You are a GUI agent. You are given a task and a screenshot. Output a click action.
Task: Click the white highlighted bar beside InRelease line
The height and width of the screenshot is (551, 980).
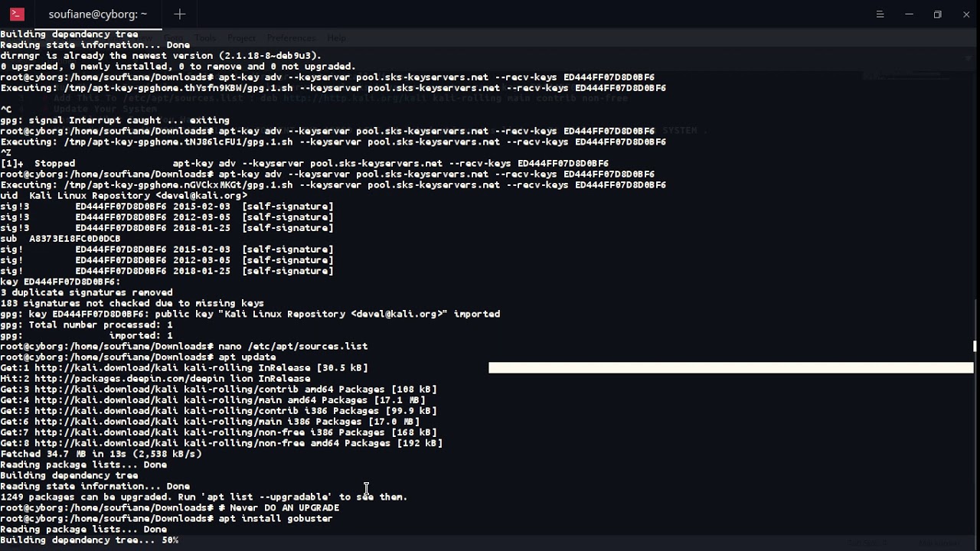[730, 368]
